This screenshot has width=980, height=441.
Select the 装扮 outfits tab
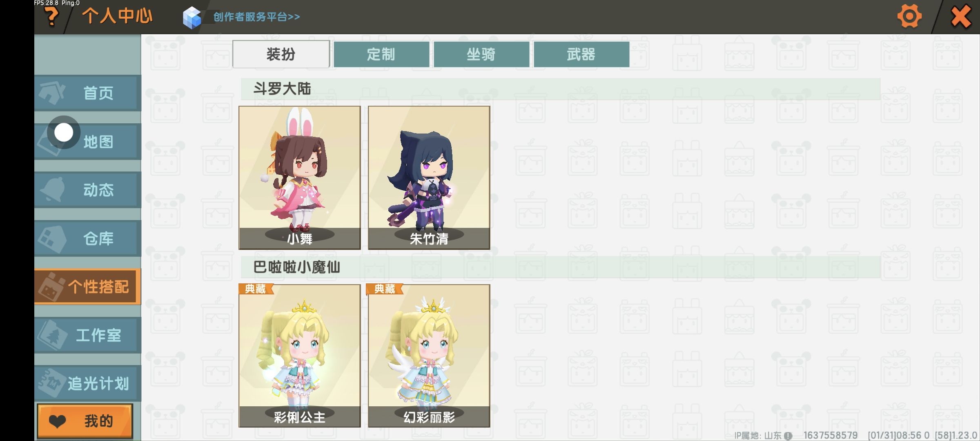tap(281, 54)
